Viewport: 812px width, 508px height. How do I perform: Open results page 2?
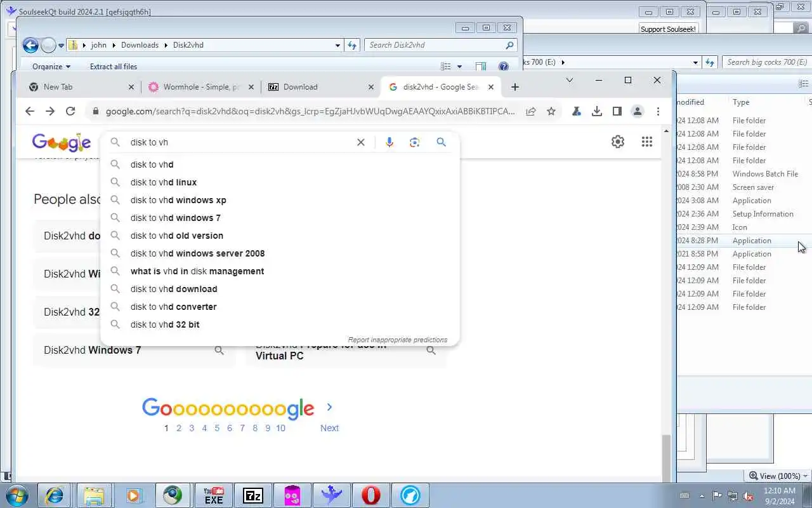[x=179, y=428]
